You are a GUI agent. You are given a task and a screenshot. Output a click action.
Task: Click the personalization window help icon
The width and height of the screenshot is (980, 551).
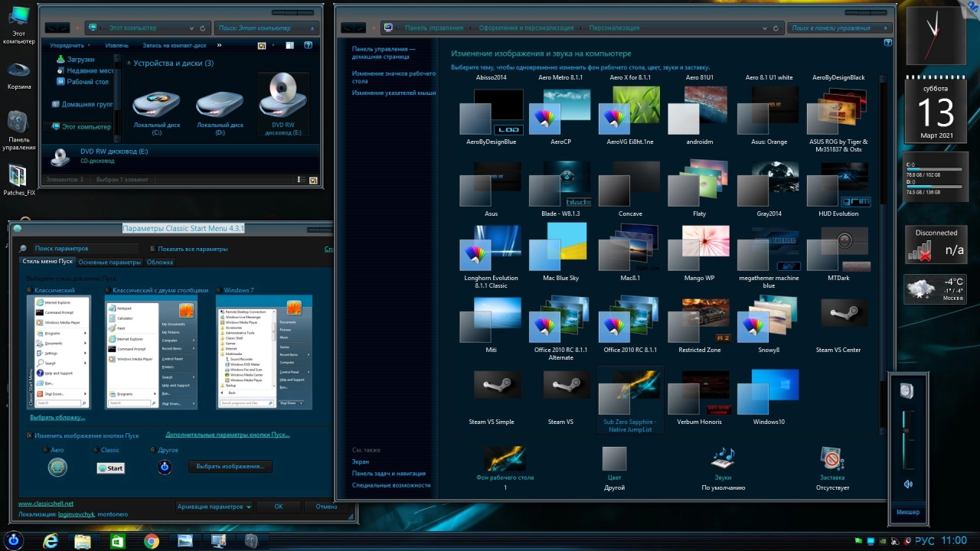pos(887,43)
